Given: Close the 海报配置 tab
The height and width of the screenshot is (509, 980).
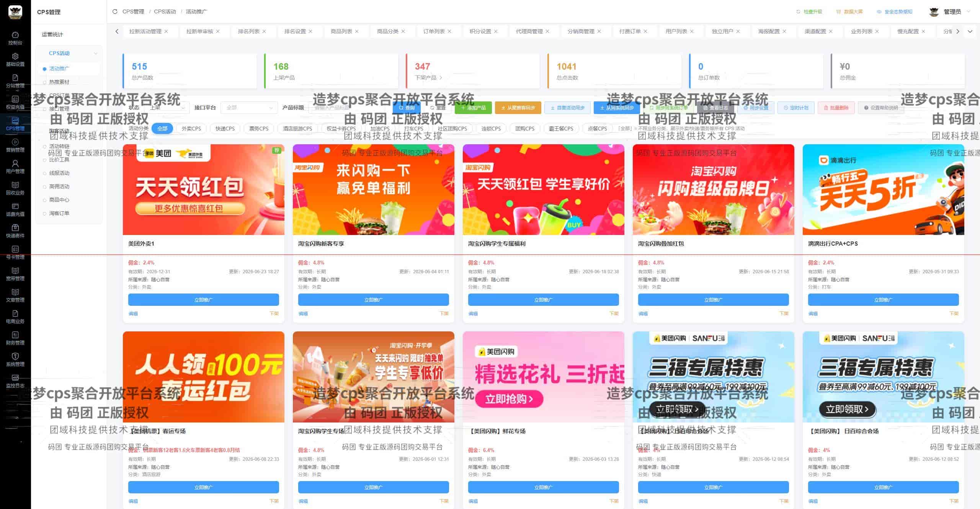Looking at the screenshot, I should coord(784,31).
